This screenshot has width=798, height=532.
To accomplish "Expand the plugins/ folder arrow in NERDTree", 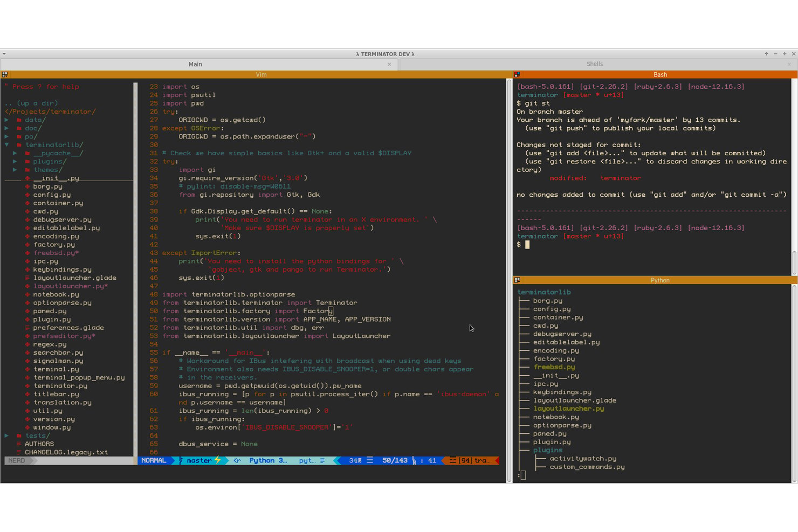I will tap(15, 162).
